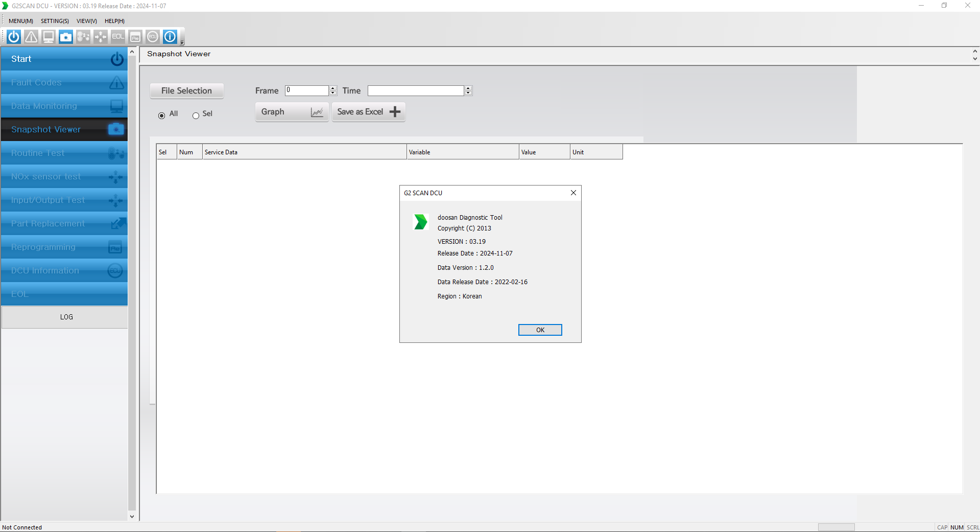Click the power icon on the Start sidebar item
The image size is (980, 532).
tap(117, 59)
